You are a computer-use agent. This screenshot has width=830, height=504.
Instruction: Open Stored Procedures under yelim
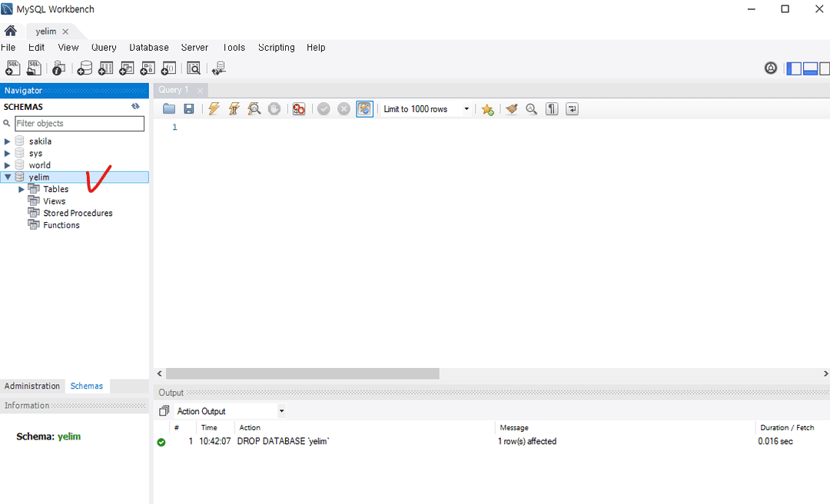[78, 213]
